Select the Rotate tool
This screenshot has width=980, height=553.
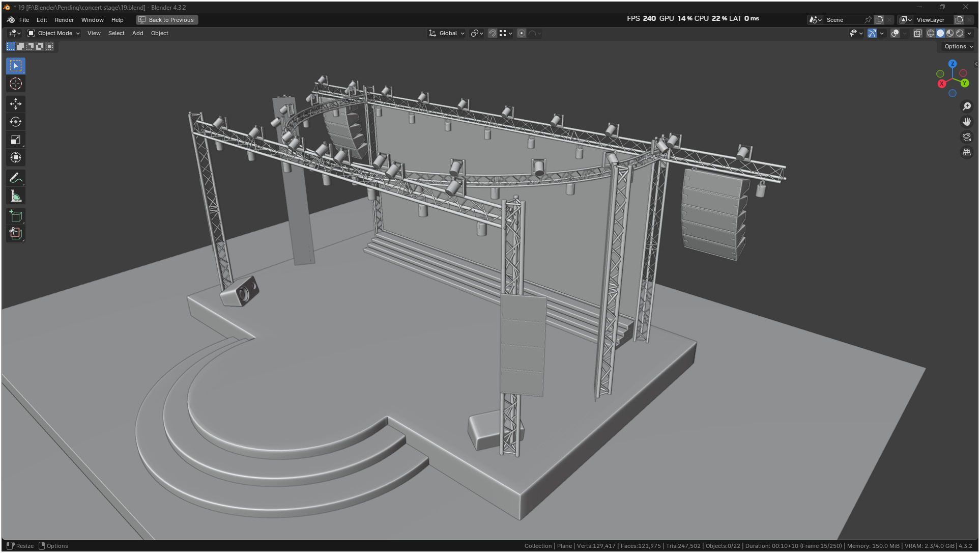[x=16, y=122]
